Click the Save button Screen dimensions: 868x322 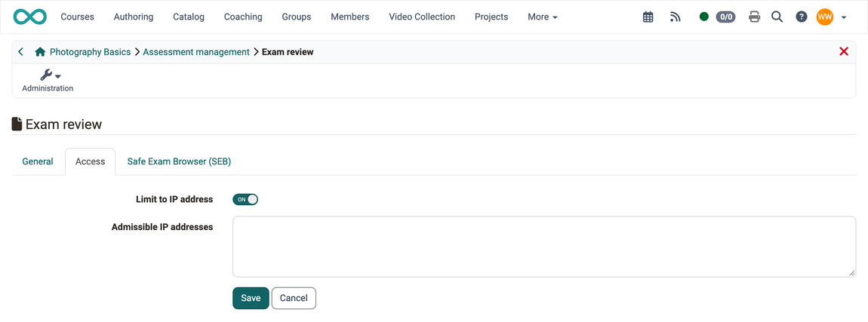coord(251,298)
